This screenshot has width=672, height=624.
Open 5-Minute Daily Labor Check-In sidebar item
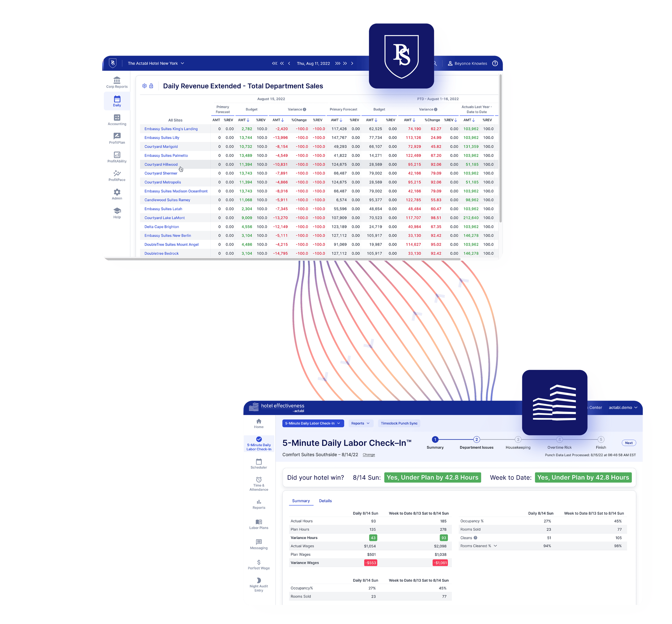[258, 443]
